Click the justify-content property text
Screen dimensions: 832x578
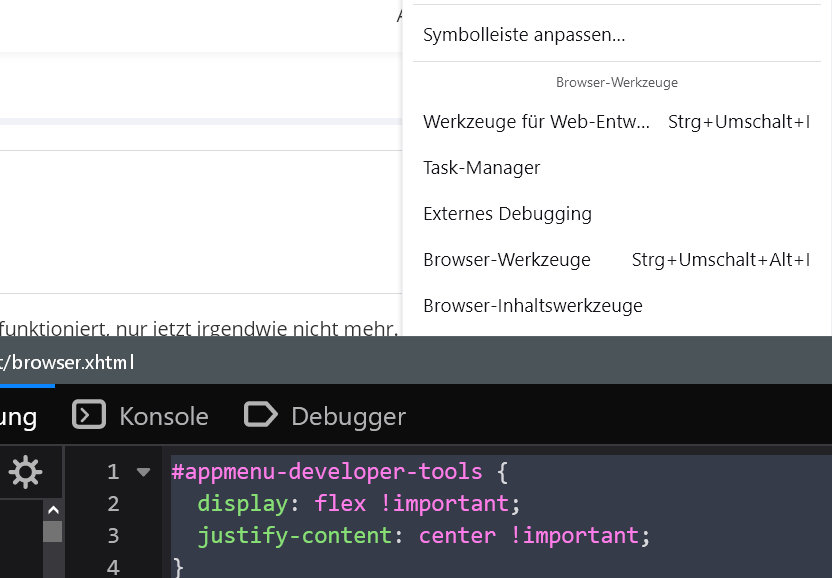coord(294,535)
